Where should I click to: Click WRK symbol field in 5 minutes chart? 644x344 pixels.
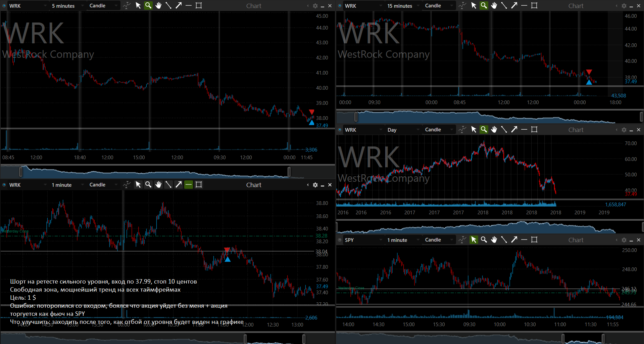pos(28,6)
